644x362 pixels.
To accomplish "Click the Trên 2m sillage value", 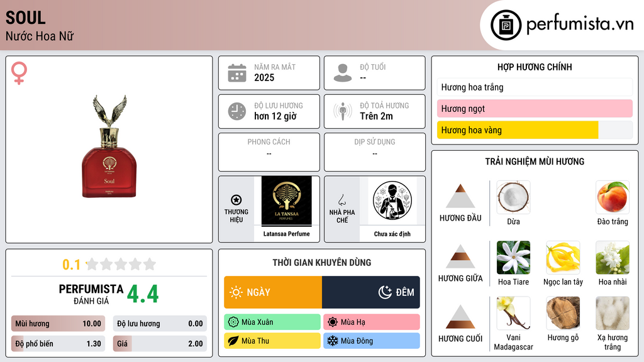I will click(x=376, y=116).
